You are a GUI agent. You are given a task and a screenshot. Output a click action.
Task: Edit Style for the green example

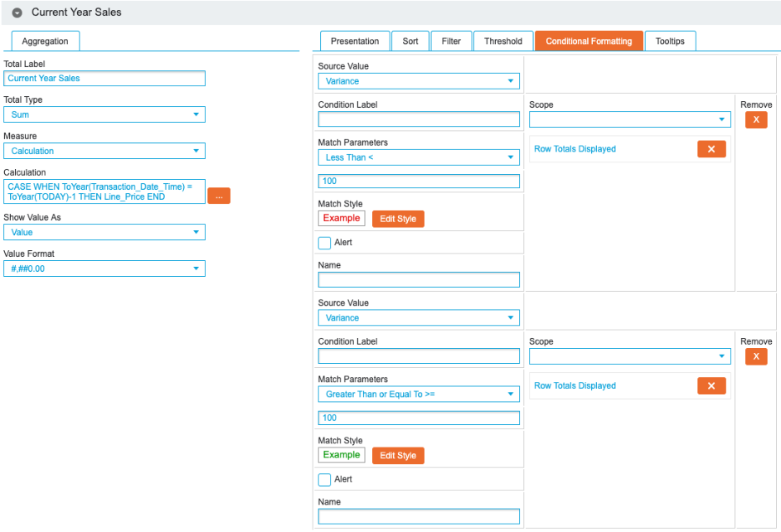(x=398, y=456)
